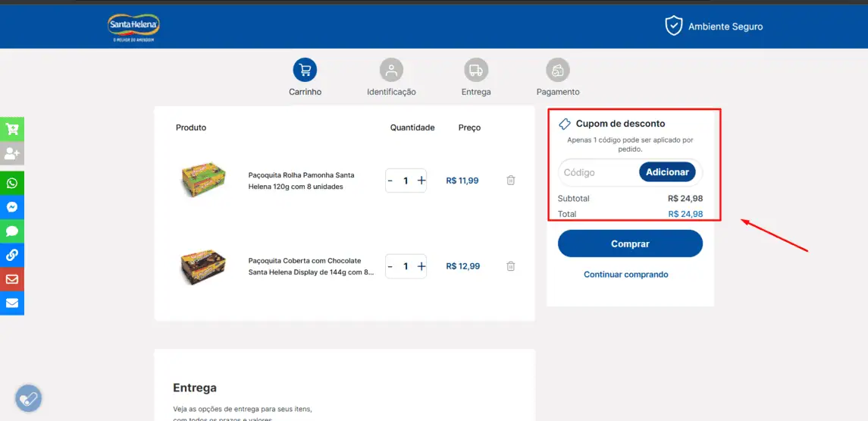Click the Preço column header
Image resolution: width=868 pixels, height=421 pixels.
click(469, 127)
